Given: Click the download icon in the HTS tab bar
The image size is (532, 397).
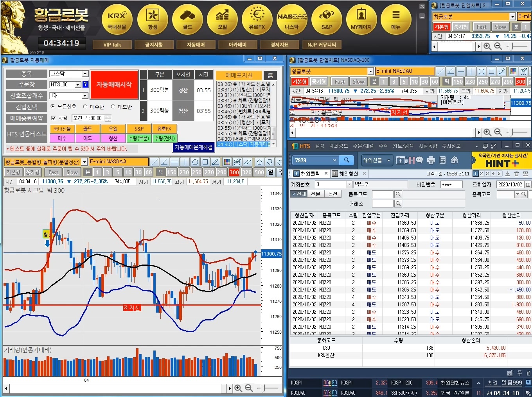Looking at the screenshot, I should [507, 173].
